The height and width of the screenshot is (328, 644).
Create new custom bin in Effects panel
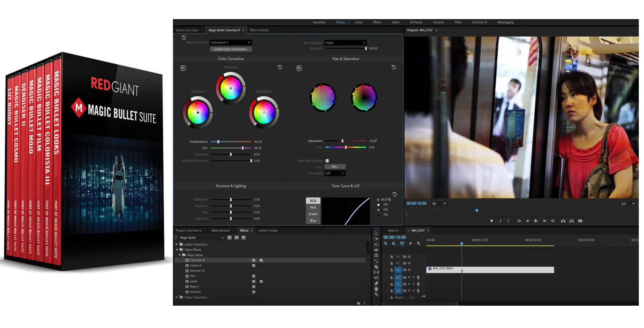click(x=359, y=303)
